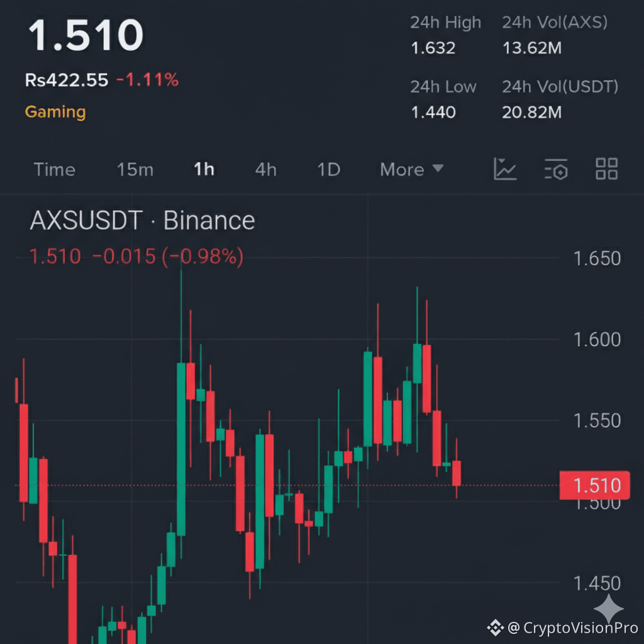Click the 24h High value 1.632
The width and height of the screenshot is (644, 644).
(x=433, y=48)
